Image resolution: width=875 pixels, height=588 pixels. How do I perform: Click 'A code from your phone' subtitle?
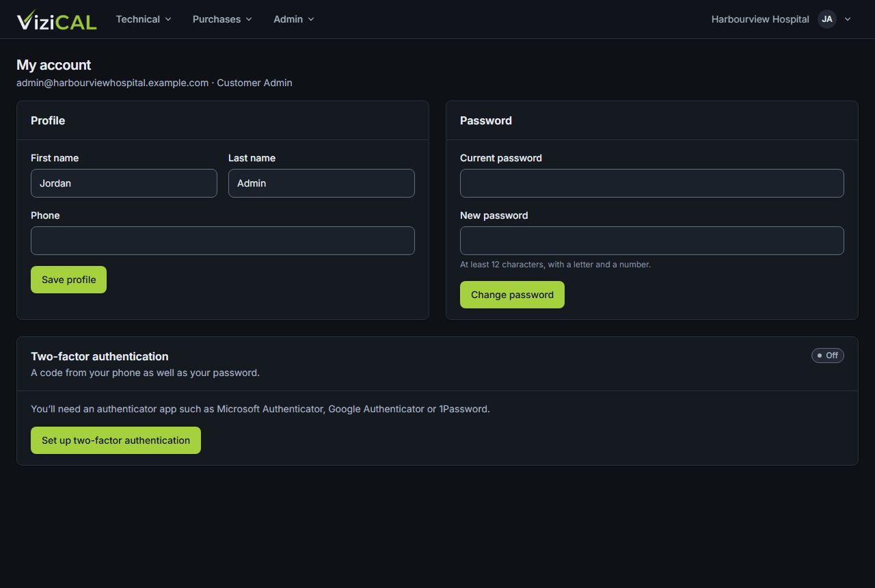pos(145,373)
